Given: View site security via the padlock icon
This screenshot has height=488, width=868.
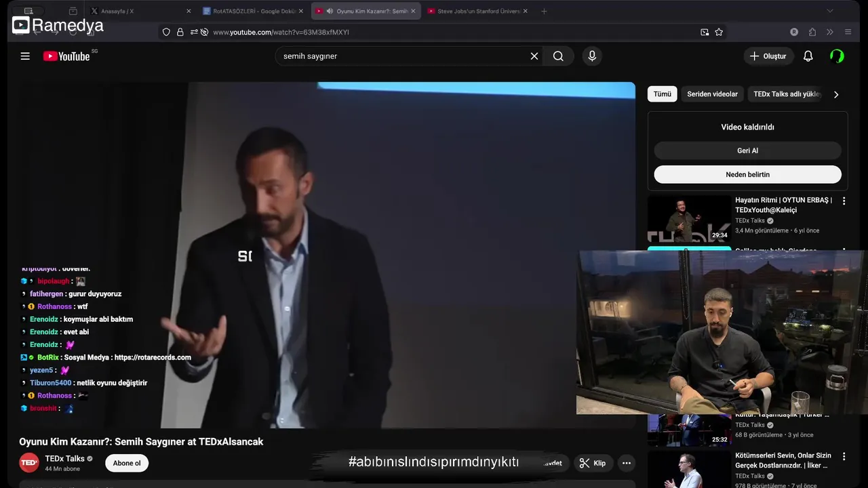Looking at the screenshot, I should tap(180, 32).
